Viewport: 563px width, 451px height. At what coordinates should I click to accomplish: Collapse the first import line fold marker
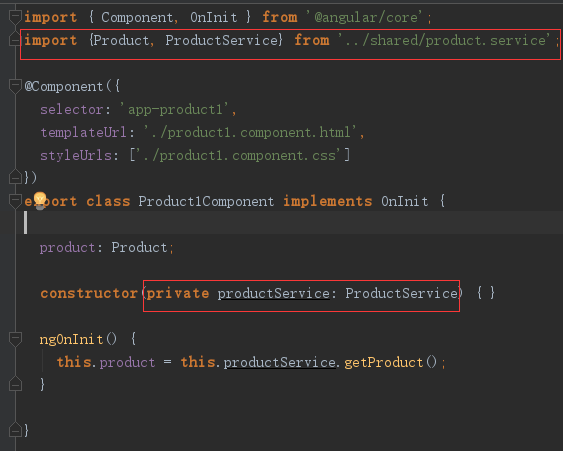click(x=15, y=17)
